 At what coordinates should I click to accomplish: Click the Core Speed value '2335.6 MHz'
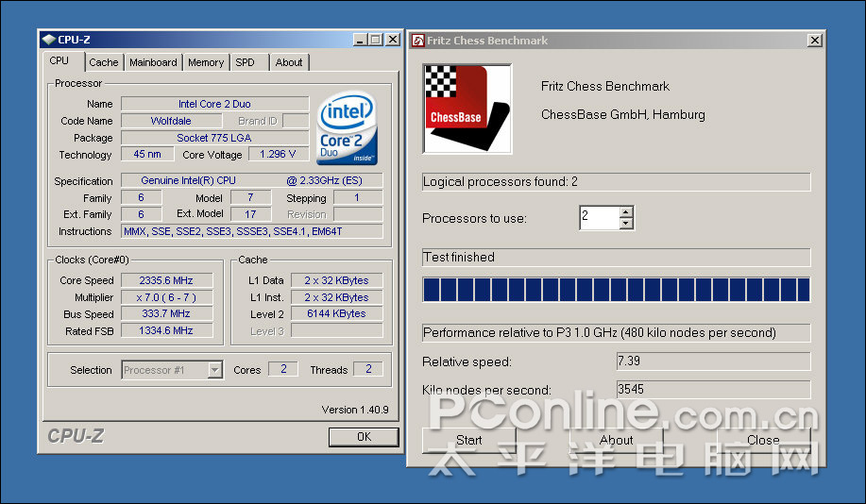(166, 280)
